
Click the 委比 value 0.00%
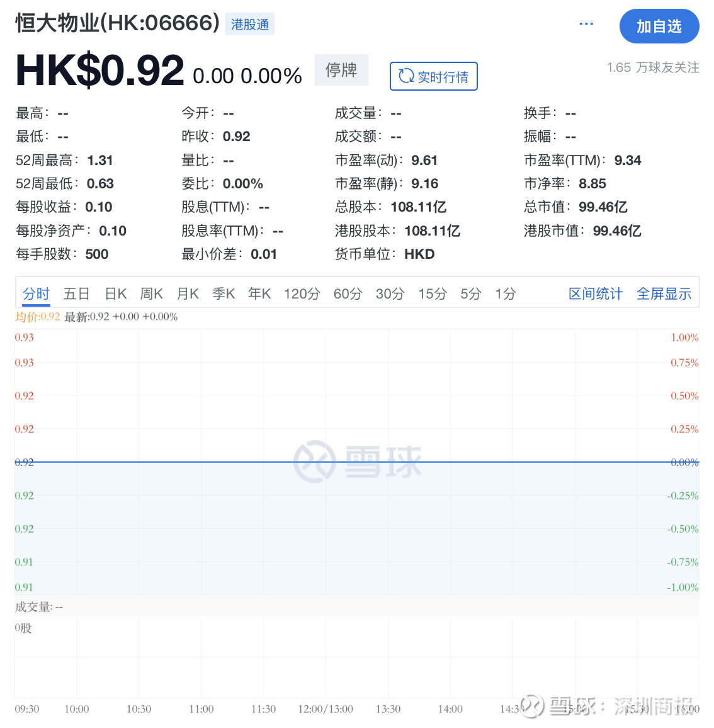[x=243, y=184]
